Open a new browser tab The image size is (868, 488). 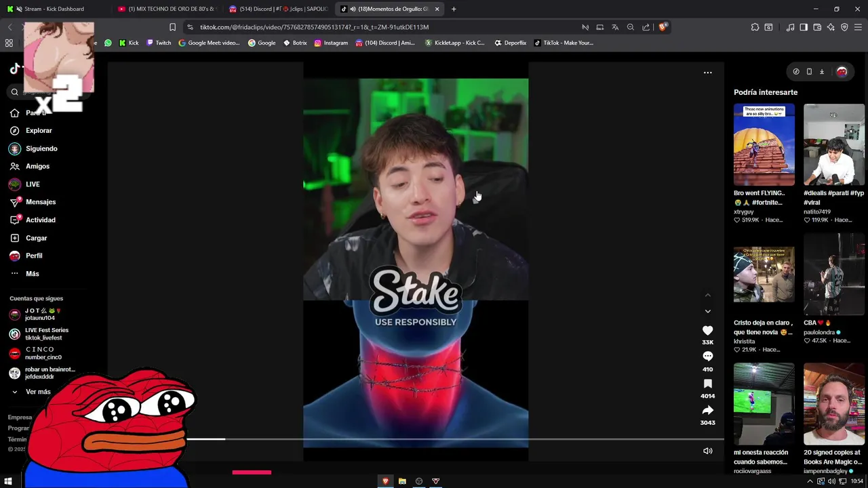[x=454, y=9]
